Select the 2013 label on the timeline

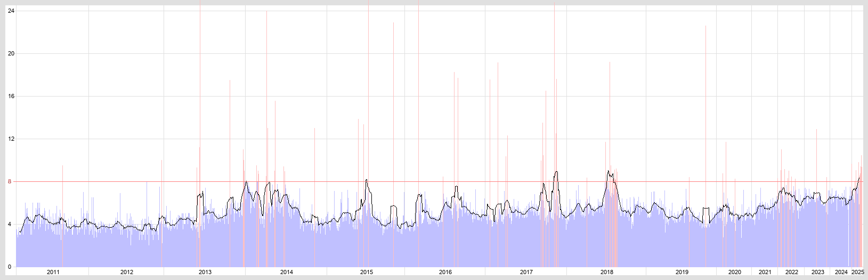pyautogui.click(x=205, y=272)
